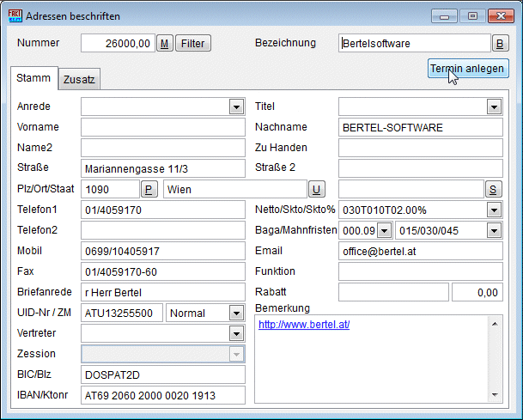523x420 pixels.
Task: Click the Fax field 01/4059170-60
Action: click(x=163, y=271)
